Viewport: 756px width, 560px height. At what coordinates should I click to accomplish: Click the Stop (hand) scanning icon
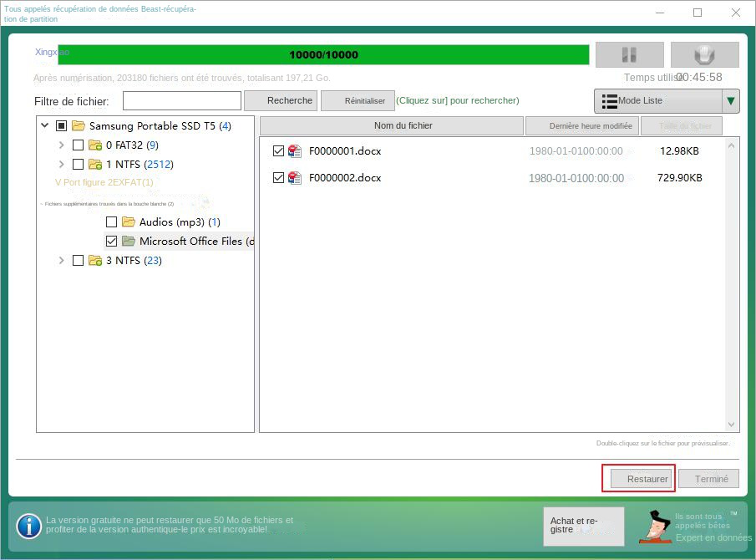704,54
